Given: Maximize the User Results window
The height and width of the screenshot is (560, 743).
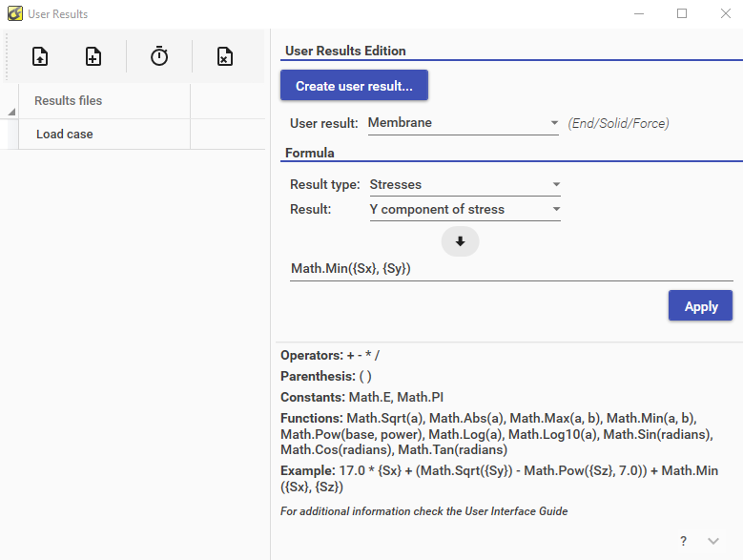Looking at the screenshot, I should [682, 13].
